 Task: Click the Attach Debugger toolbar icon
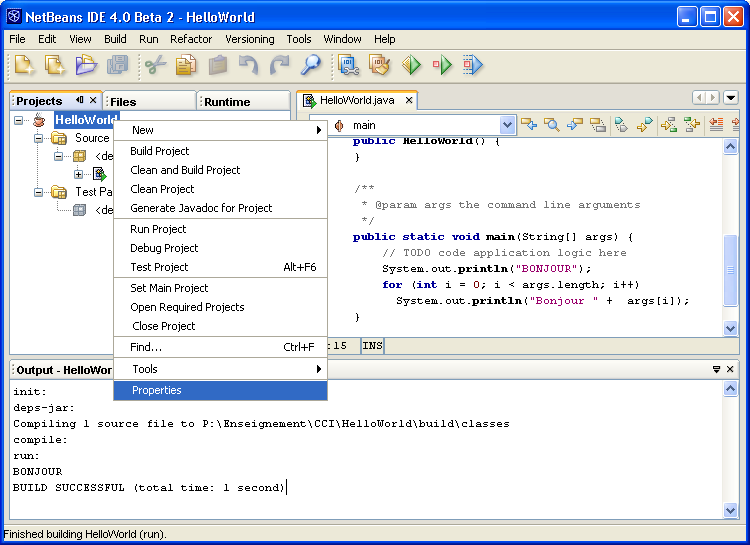pyautogui.click(x=473, y=65)
